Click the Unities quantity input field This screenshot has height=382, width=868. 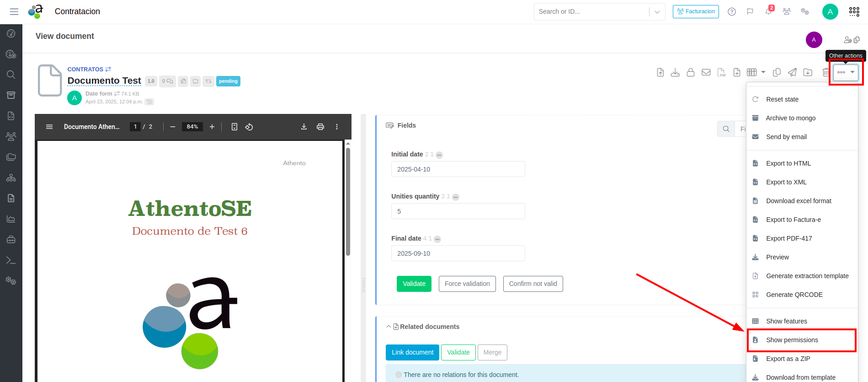point(458,211)
